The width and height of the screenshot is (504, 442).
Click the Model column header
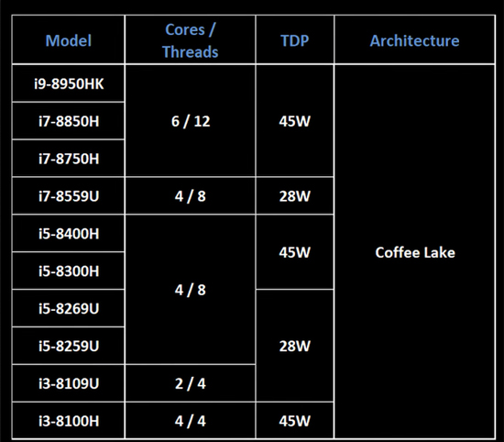click(68, 39)
